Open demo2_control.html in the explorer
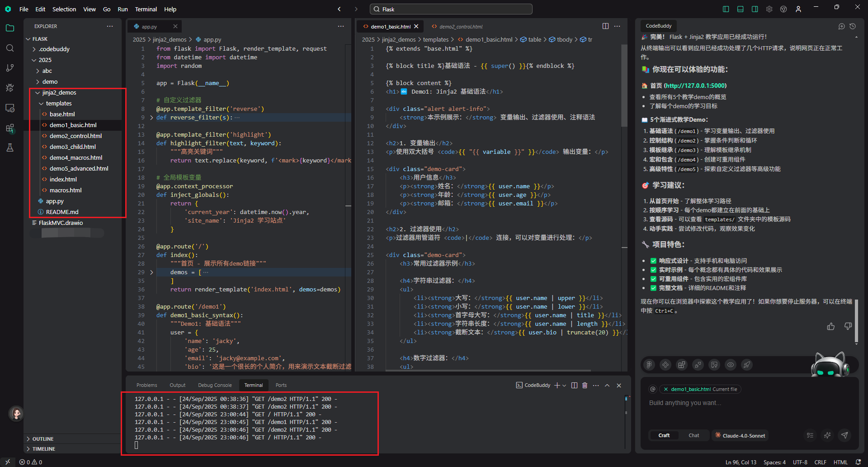Image resolution: width=868 pixels, height=467 pixels. coord(75,136)
